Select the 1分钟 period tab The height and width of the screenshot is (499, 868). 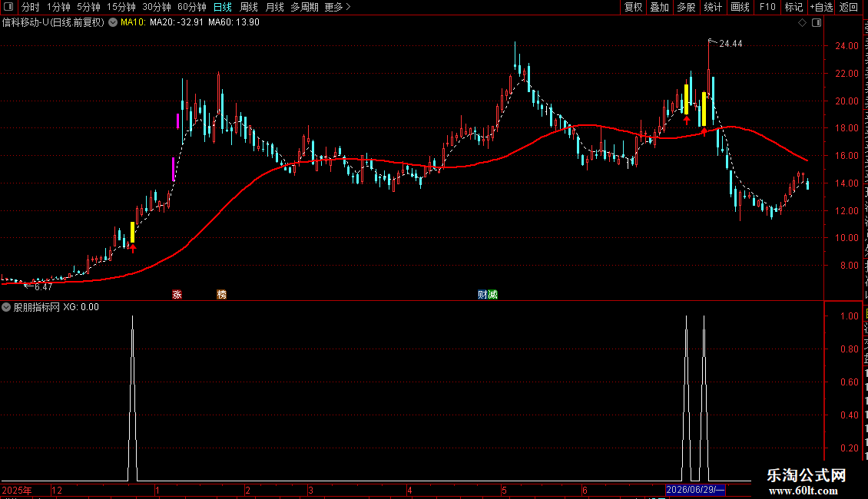pyautogui.click(x=58, y=7)
